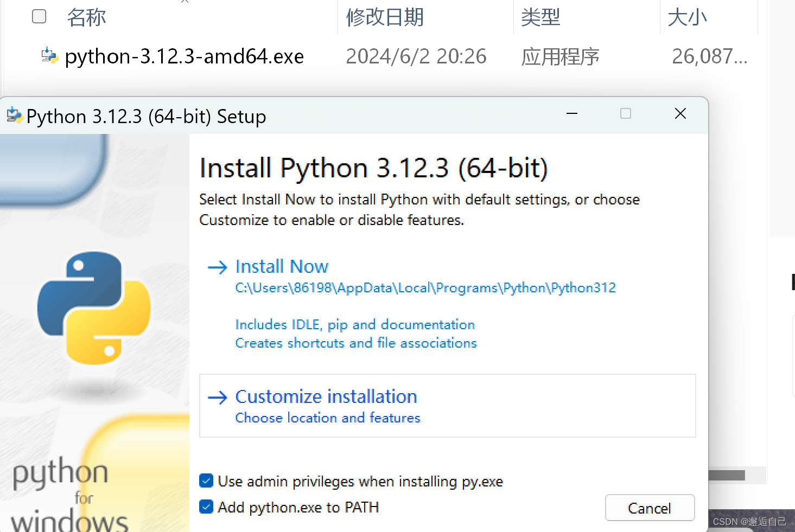Click the arrow icon beside Install Now

[x=218, y=267]
